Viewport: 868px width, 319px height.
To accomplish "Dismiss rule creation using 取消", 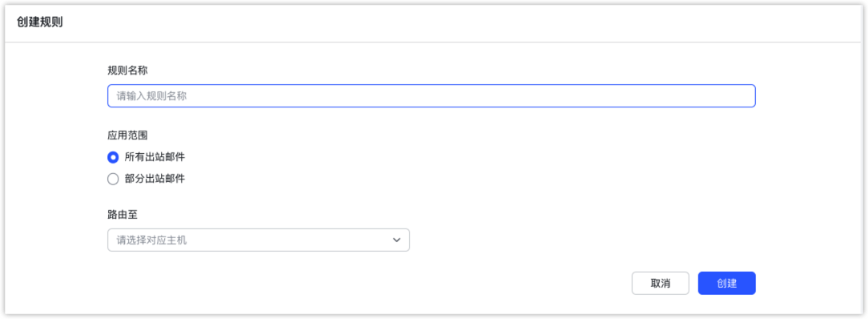I will 661,283.
